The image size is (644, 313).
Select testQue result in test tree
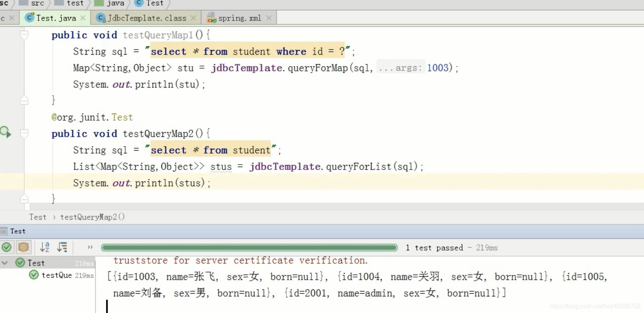[56, 275]
